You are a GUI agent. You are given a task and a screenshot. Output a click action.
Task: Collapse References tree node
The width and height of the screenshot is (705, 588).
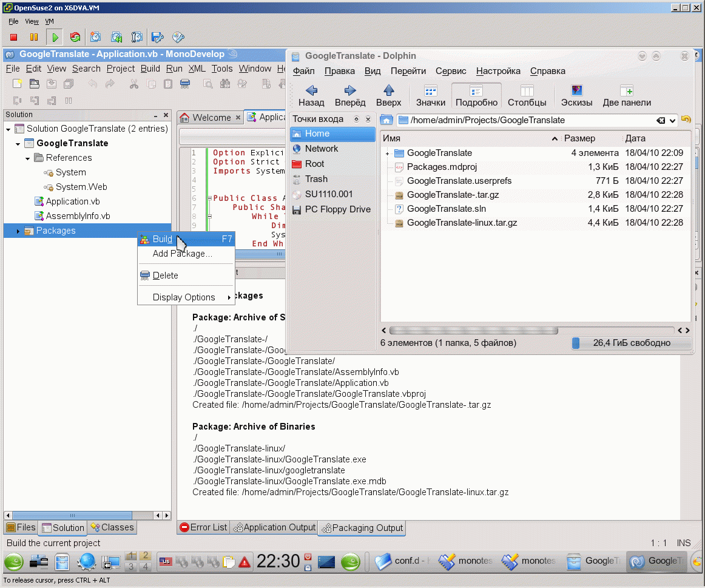coord(28,158)
